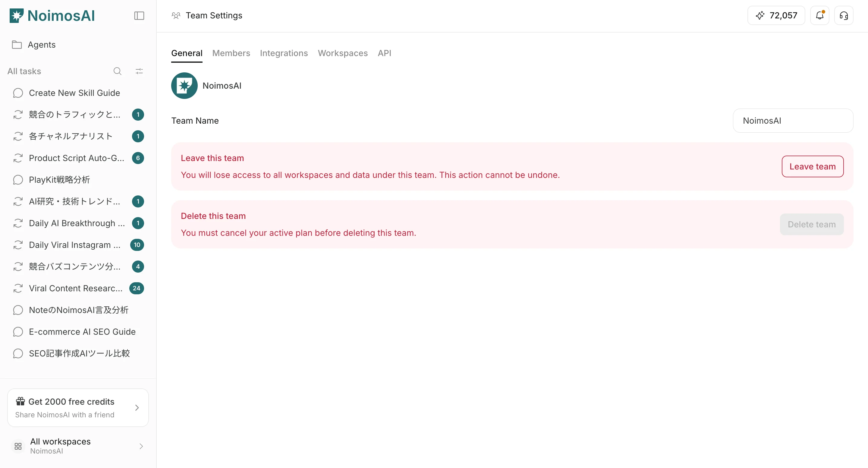Open Daily AI Breakthrough task
The image size is (868, 468).
coord(78,223)
